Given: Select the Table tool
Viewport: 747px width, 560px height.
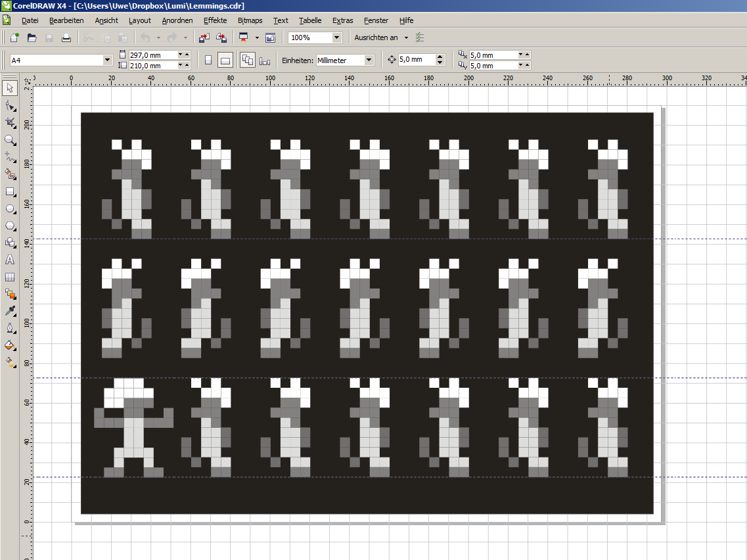Looking at the screenshot, I should pos(10,277).
